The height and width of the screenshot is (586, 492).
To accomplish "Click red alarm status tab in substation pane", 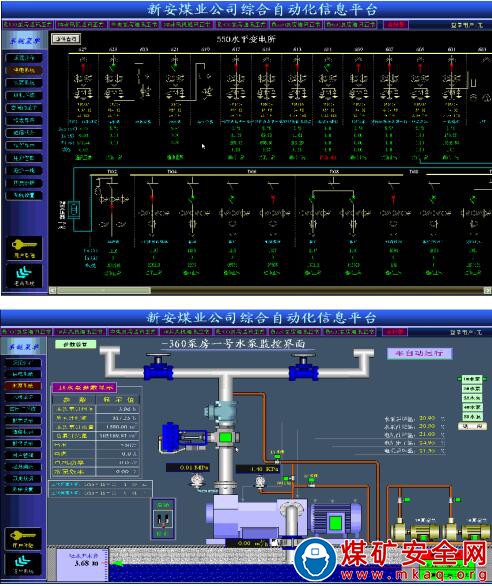I will click(x=396, y=25).
